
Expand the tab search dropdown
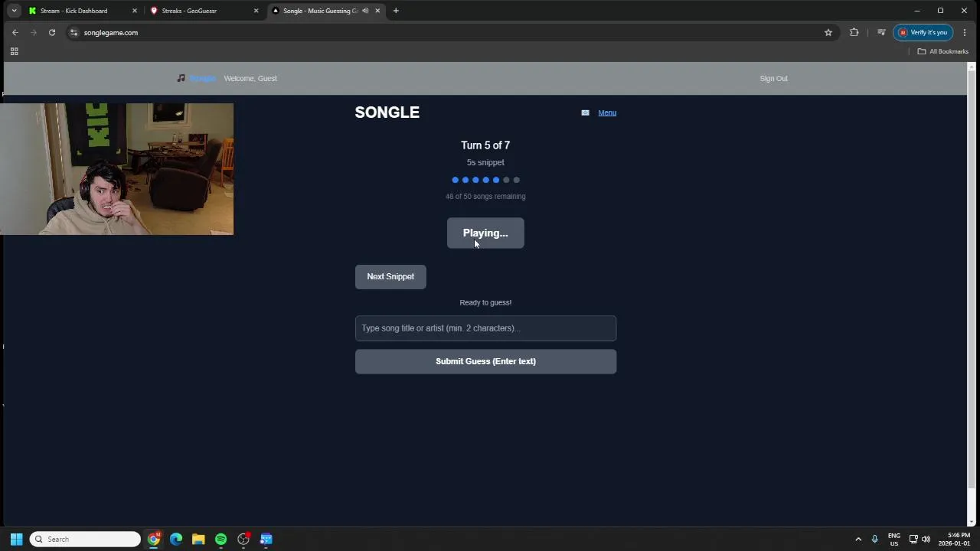click(x=14, y=11)
